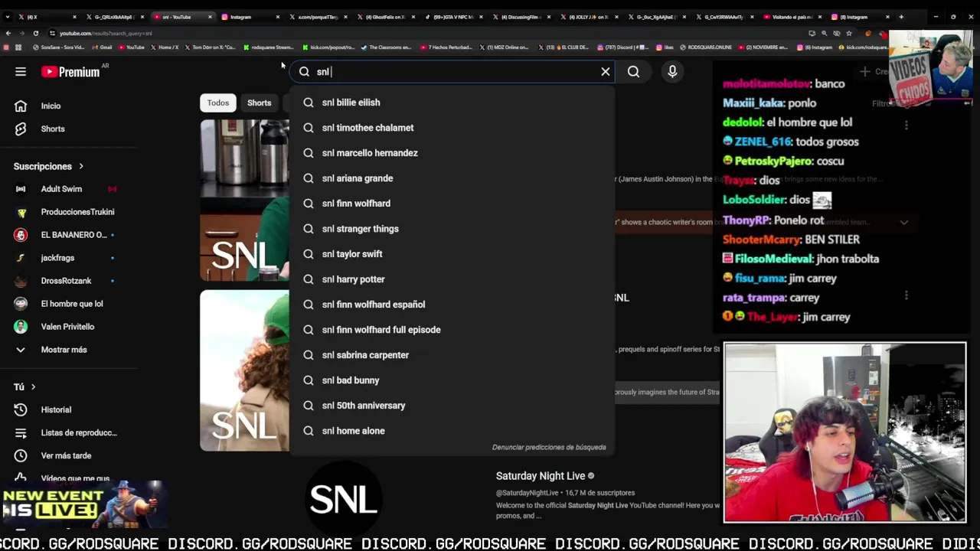Bookmark this page with star icon
Viewport: 980px width, 551px height.
[x=849, y=33]
